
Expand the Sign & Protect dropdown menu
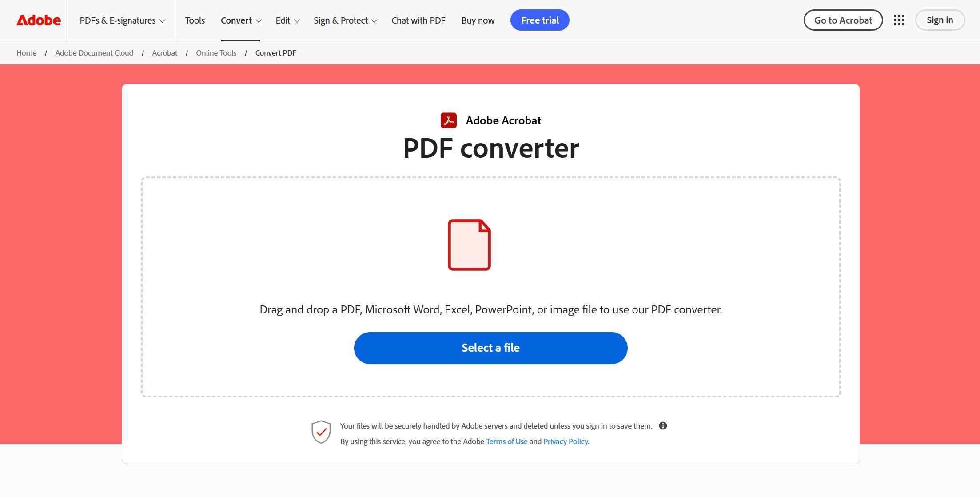345,20
